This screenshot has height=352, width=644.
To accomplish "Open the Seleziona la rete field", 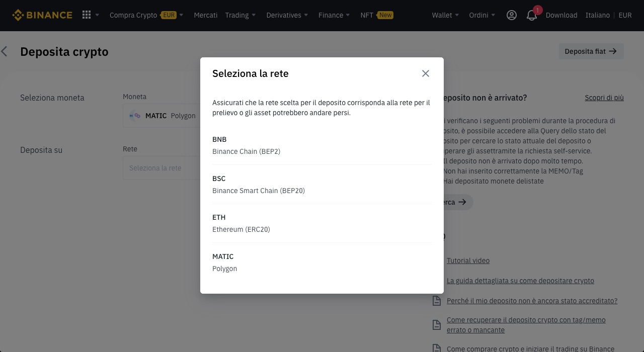I will 162,168.
